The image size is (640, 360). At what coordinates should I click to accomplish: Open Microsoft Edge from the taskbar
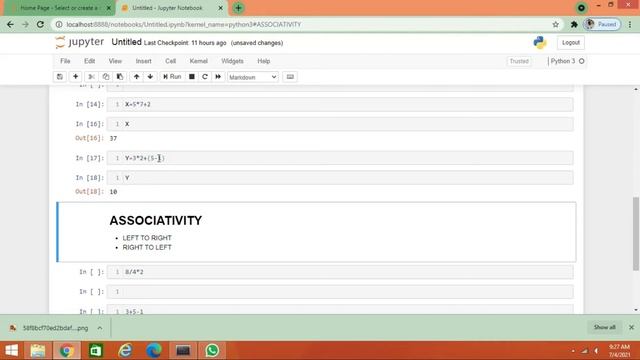(x=154, y=351)
